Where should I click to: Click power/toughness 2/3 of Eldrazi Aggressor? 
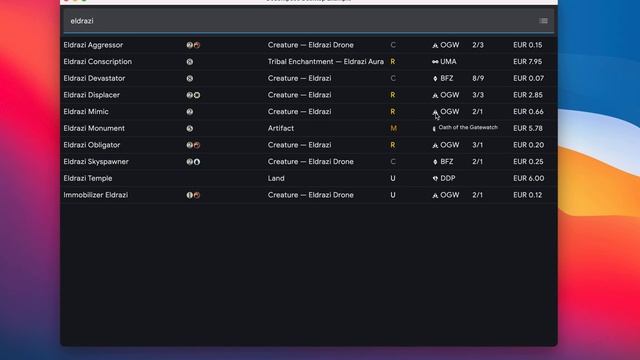[x=478, y=45]
